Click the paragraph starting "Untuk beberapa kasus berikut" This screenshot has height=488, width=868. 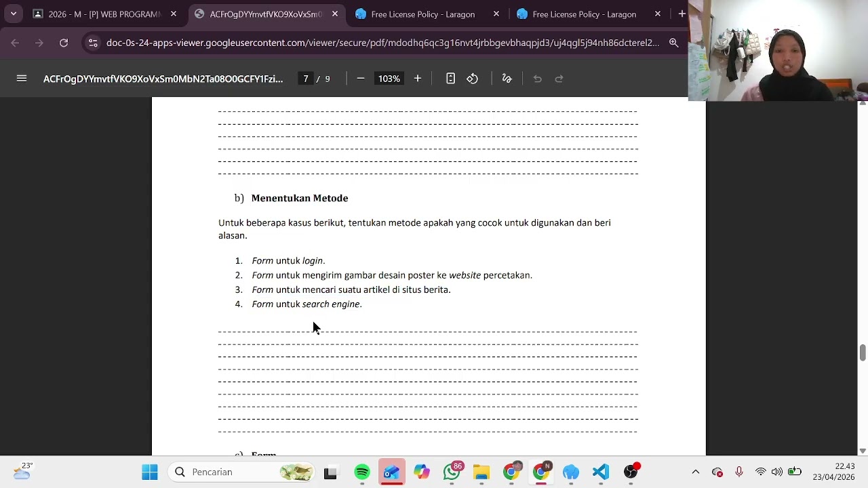pos(414,229)
